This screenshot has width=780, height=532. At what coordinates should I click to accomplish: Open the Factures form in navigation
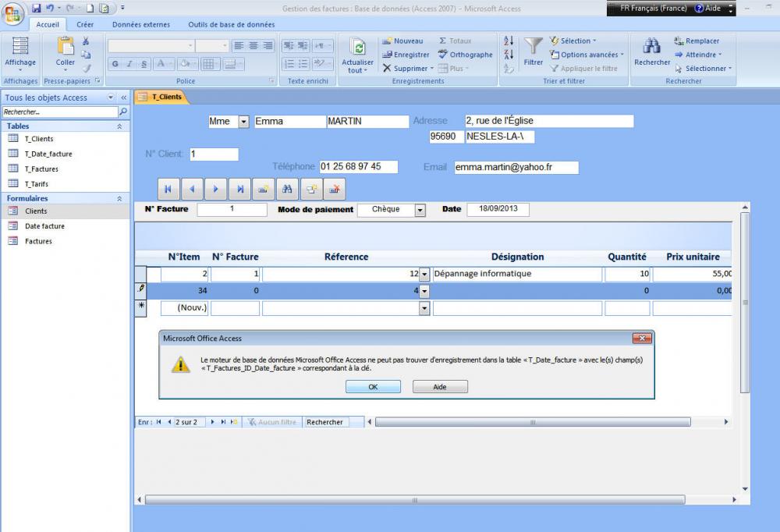(38, 241)
